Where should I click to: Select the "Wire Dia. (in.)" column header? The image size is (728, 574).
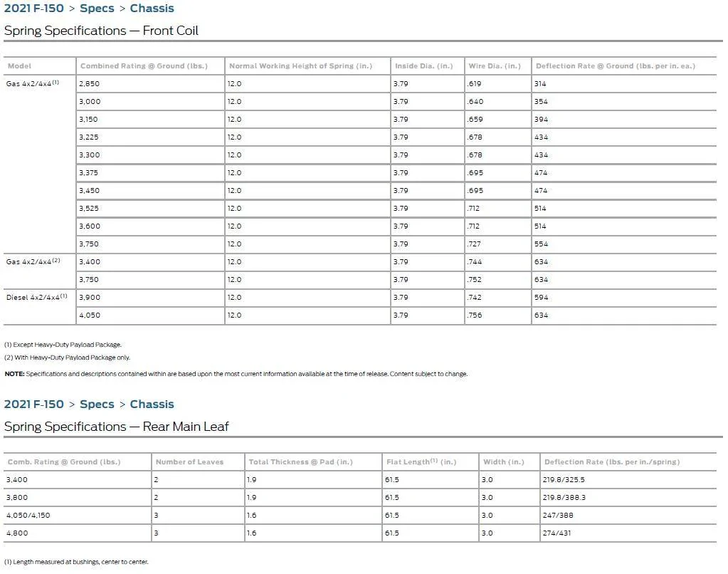pyautogui.click(x=494, y=66)
